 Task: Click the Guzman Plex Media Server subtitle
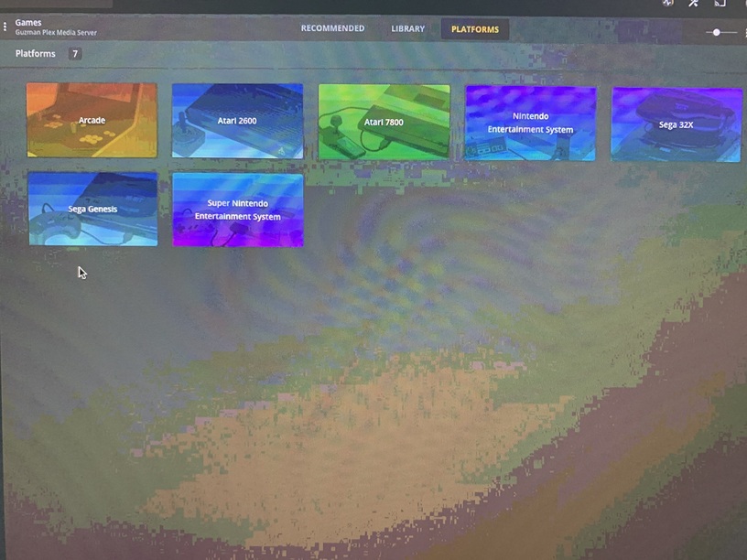pos(56,32)
